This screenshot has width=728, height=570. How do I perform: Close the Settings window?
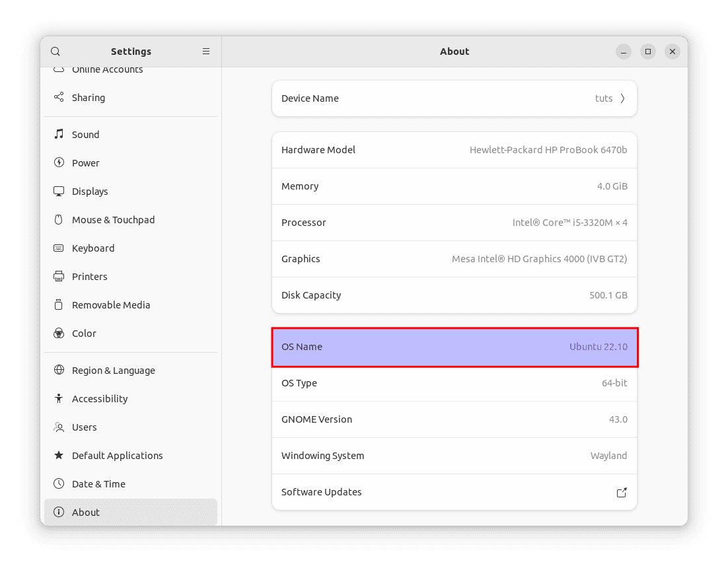tap(673, 52)
